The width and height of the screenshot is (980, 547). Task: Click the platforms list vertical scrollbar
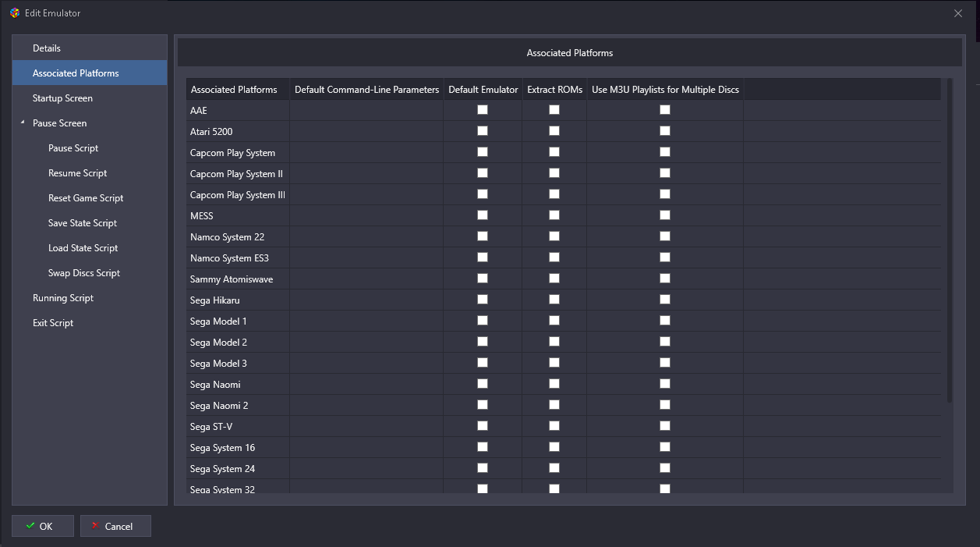[x=949, y=240]
